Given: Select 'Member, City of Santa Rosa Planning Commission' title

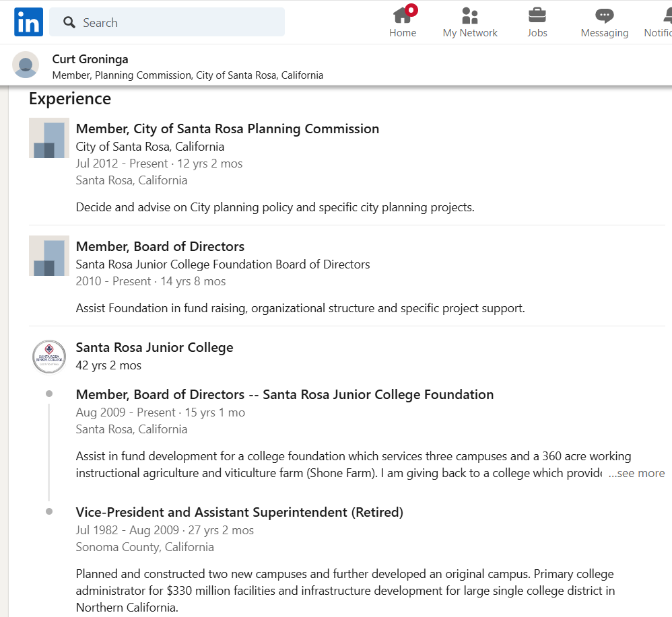Looking at the screenshot, I should 227,129.
